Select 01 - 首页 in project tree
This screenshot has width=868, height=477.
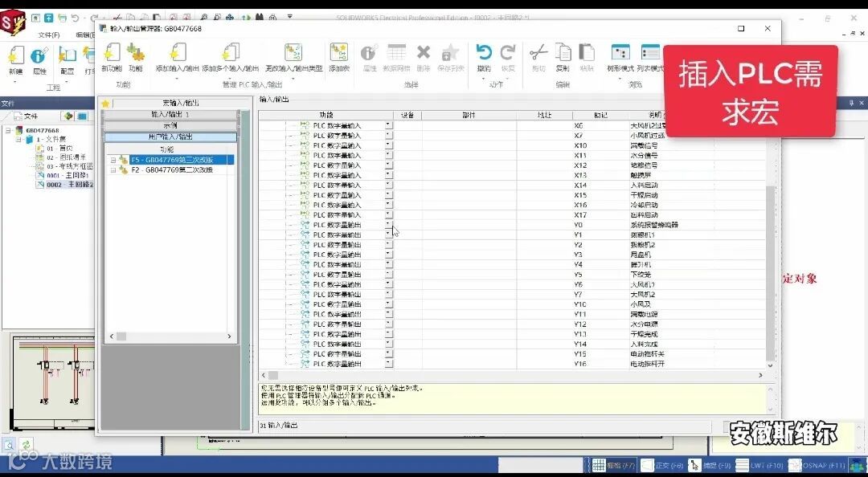tap(59, 149)
